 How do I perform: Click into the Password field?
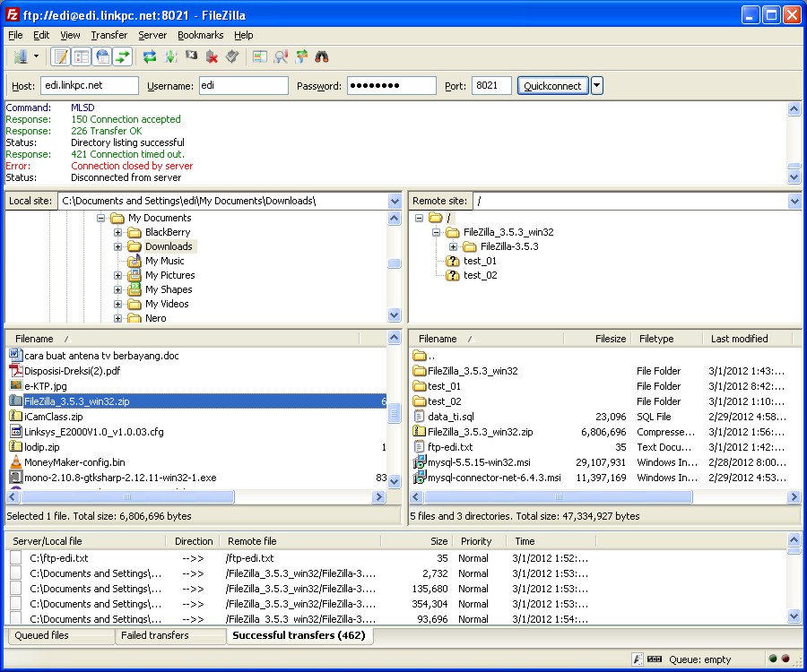pyautogui.click(x=392, y=85)
